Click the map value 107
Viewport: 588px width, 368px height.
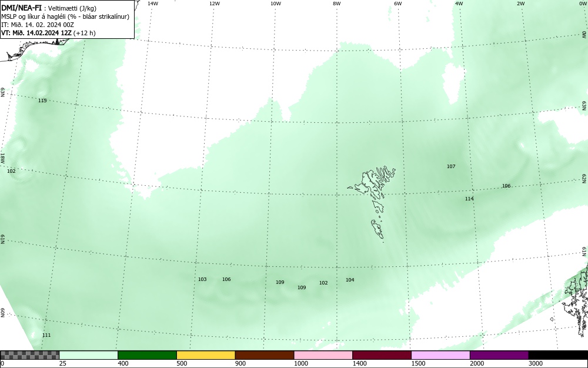(451, 166)
